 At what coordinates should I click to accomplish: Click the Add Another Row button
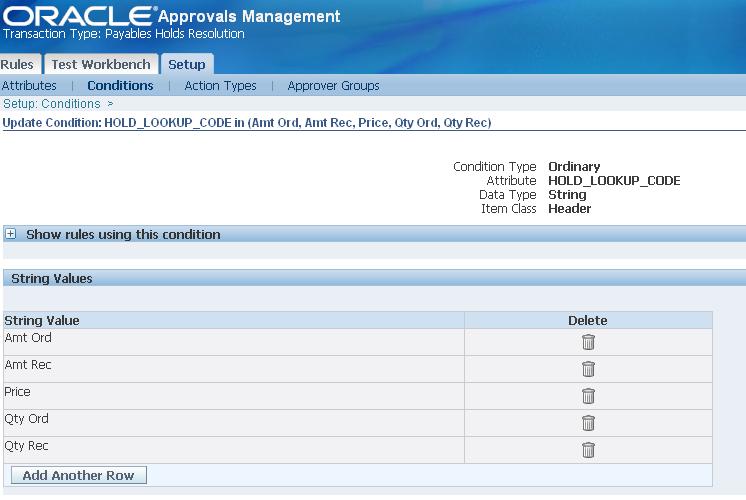79,475
